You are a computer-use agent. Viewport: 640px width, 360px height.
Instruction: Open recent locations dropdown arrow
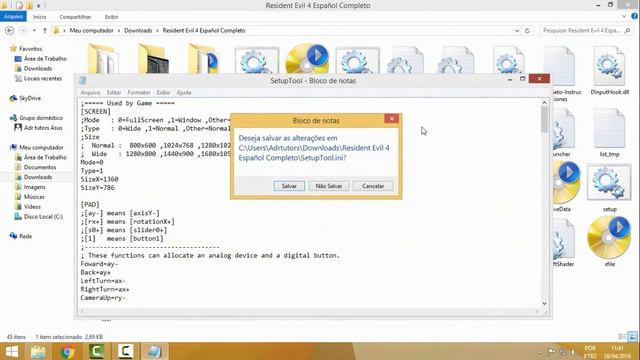pyautogui.click(x=34, y=31)
